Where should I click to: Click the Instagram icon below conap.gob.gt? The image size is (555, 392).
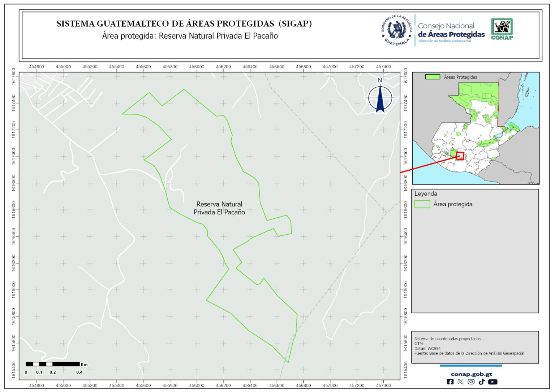tap(471, 382)
